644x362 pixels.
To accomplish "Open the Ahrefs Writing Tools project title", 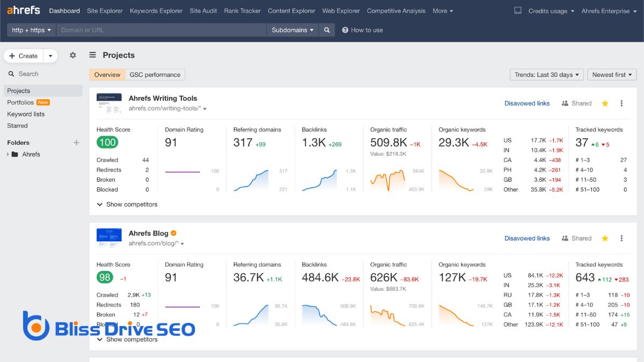I will 163,98.
